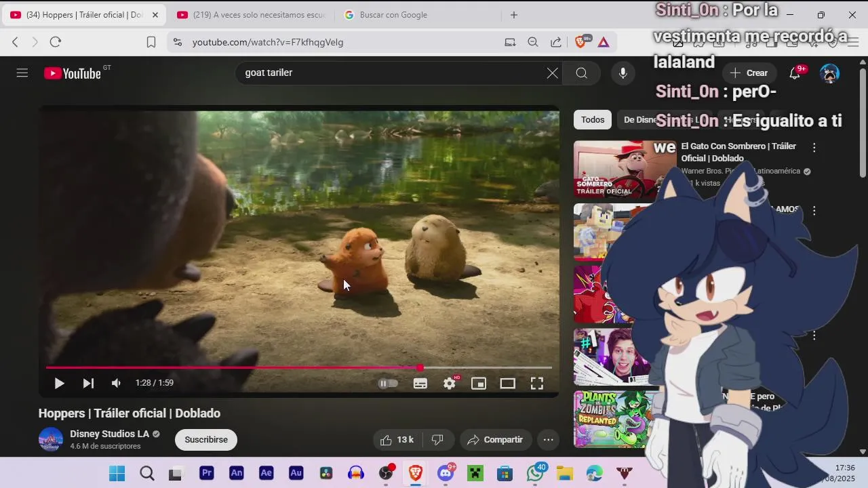Click the red progress bar scrubber dot

coord(420,367)
